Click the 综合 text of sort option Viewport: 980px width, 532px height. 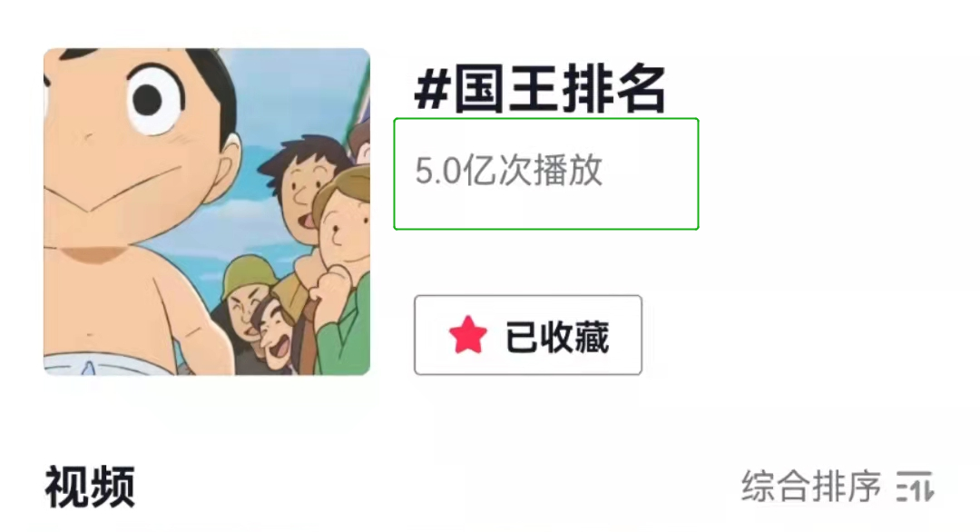pos(776,487)
